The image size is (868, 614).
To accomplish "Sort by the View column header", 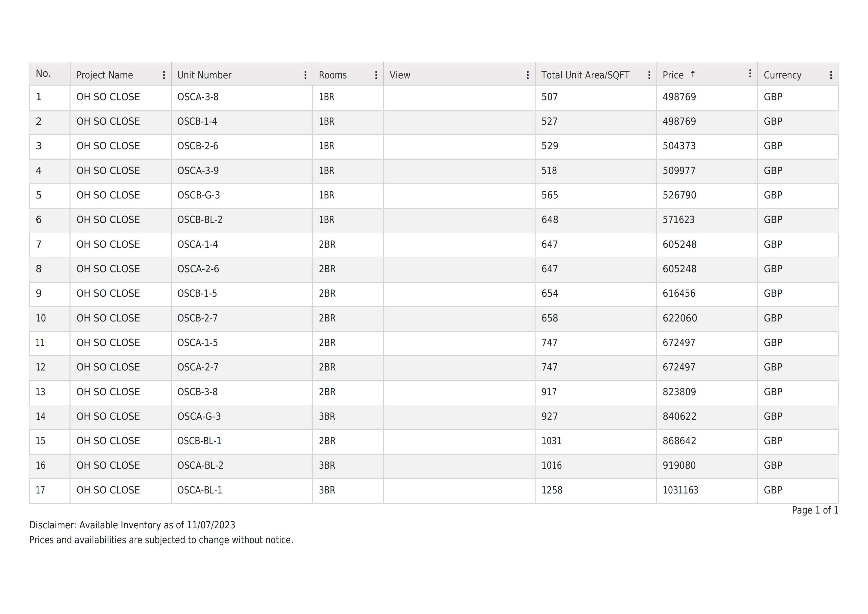I will click(x=399, y=75).
